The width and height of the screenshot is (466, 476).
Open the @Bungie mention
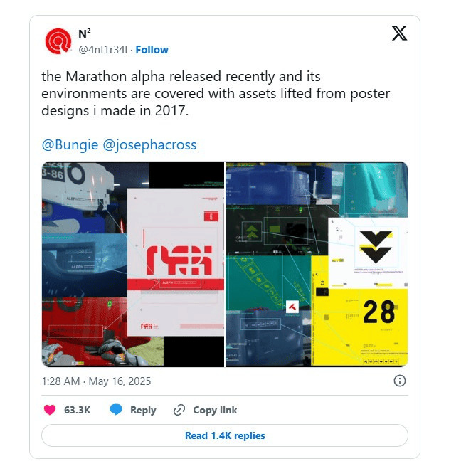70,144
